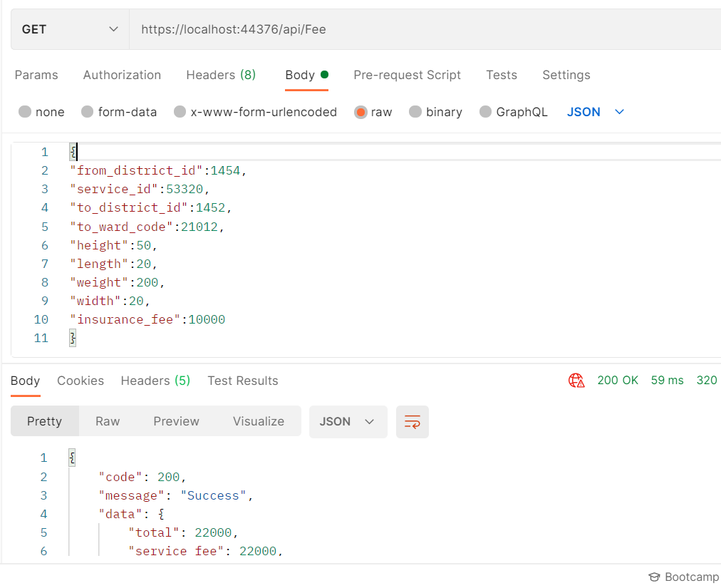Select the form-data radio option
This screenshot has width=721, height=588.
tap(119, 112)
